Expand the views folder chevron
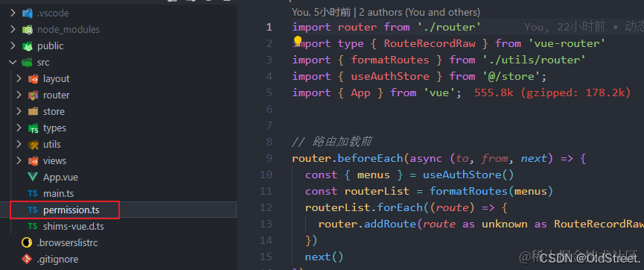The image size is (644, 270). pyautogui.click(x=19, y=161)
